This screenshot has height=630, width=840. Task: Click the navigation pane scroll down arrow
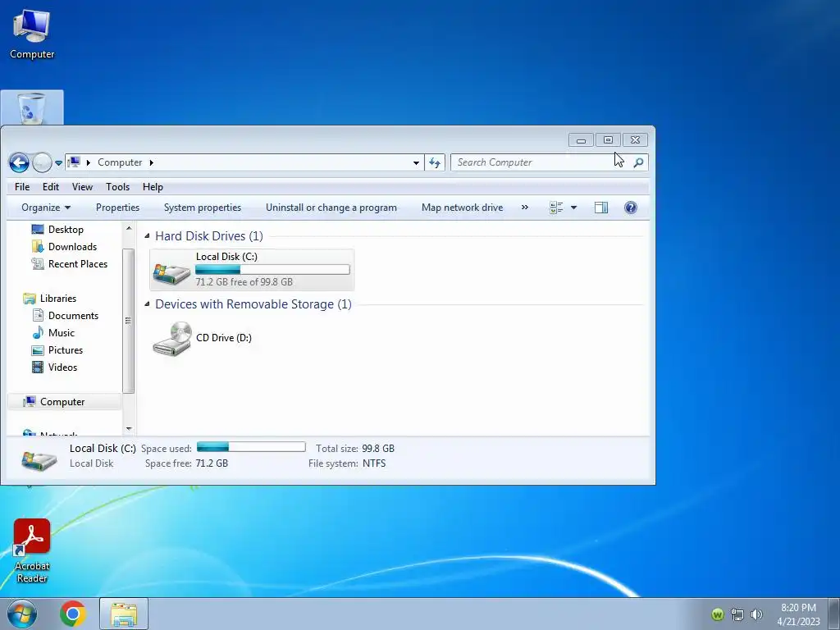tap(129, 429)
